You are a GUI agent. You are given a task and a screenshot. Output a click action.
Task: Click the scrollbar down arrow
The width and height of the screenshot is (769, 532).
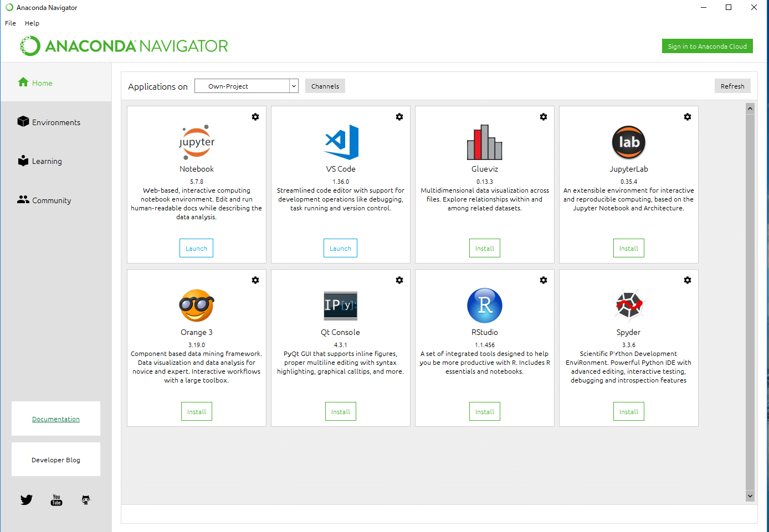click(750, 496)
